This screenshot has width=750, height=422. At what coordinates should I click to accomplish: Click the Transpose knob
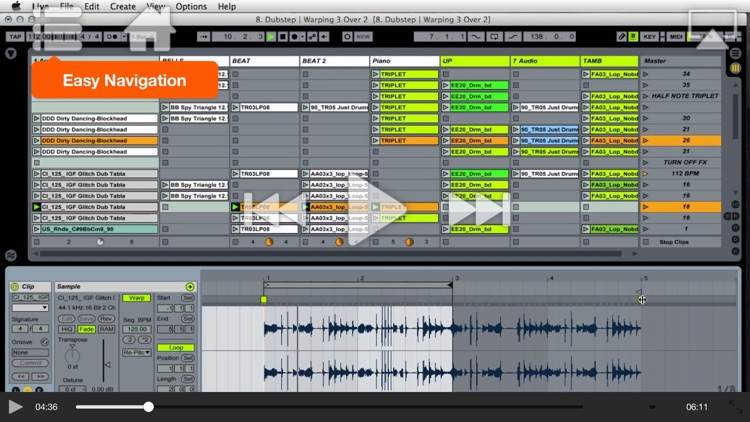(72, 355)
